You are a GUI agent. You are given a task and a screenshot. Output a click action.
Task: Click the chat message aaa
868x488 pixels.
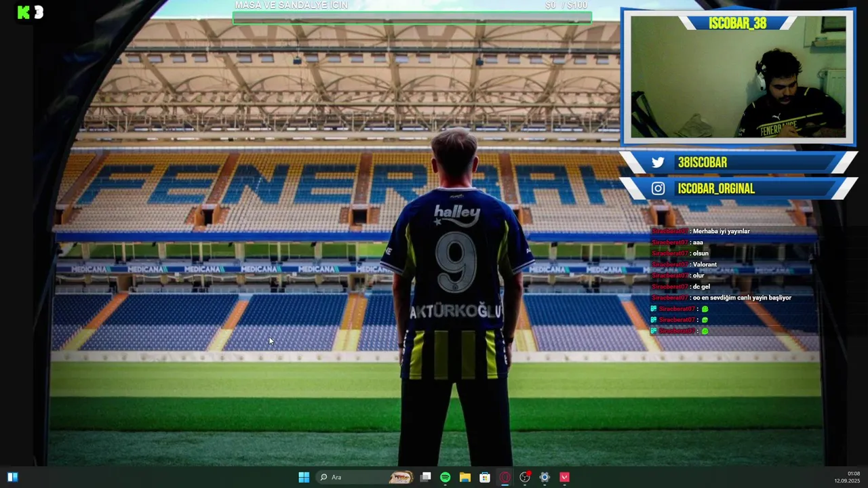point(698,242)
